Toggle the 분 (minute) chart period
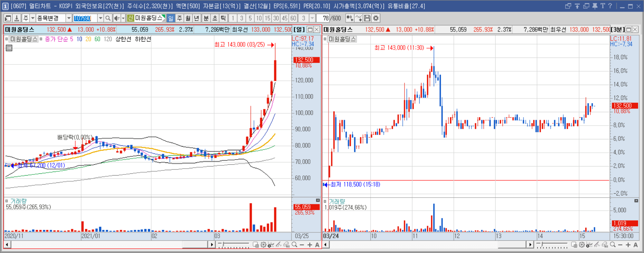The width and height of the screenshot is (644, 253). [206, 18]
